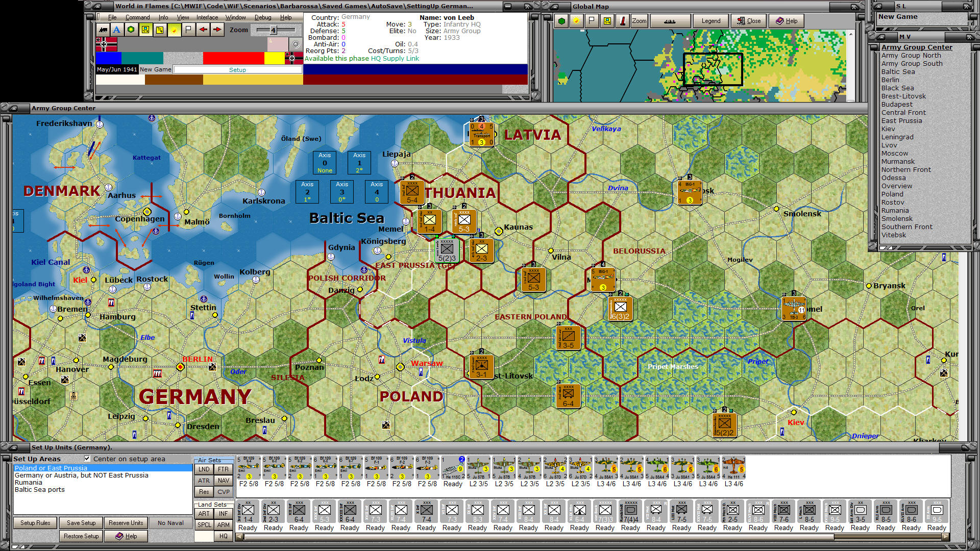Image resolution: width=980 pixels, height=551 pixels.
Task: Click the black vehicle silhouette icon in main toolbar
Action: coord(103,30)
